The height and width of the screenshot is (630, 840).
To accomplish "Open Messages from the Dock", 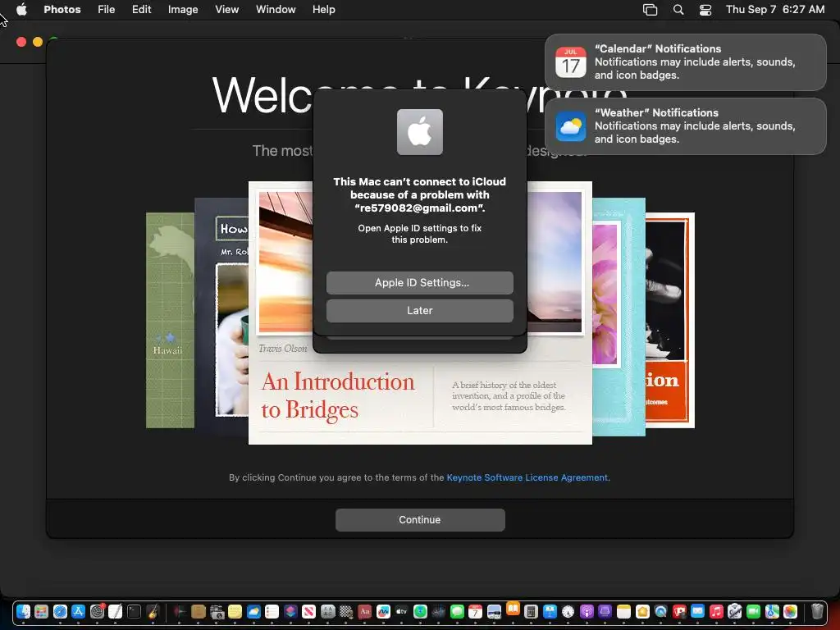I will [x=457, y=611].
